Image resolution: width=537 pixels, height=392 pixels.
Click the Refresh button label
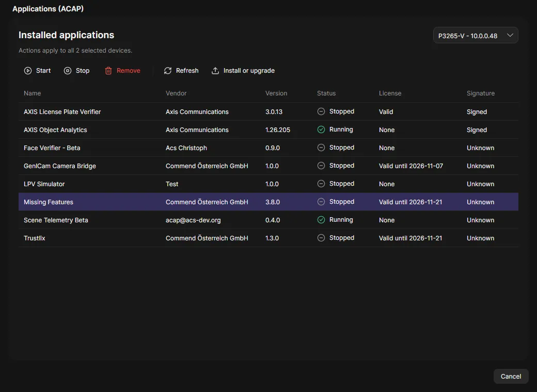point(187,71)
